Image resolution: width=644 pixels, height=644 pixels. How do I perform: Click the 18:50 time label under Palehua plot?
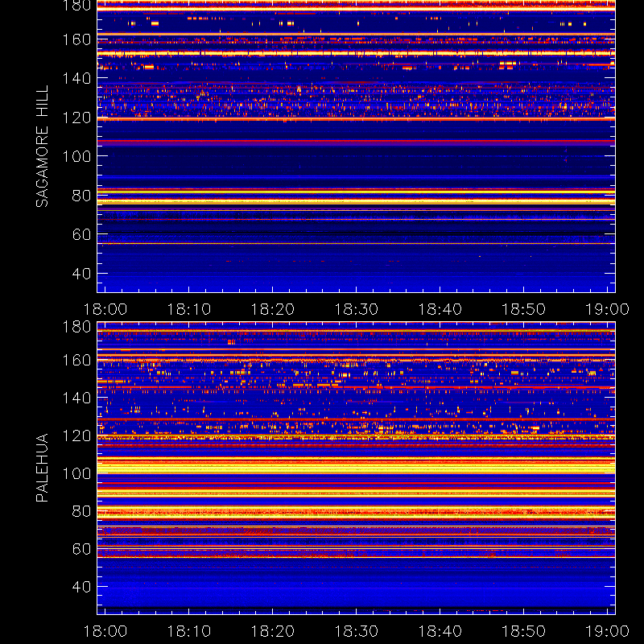[524, 631]
